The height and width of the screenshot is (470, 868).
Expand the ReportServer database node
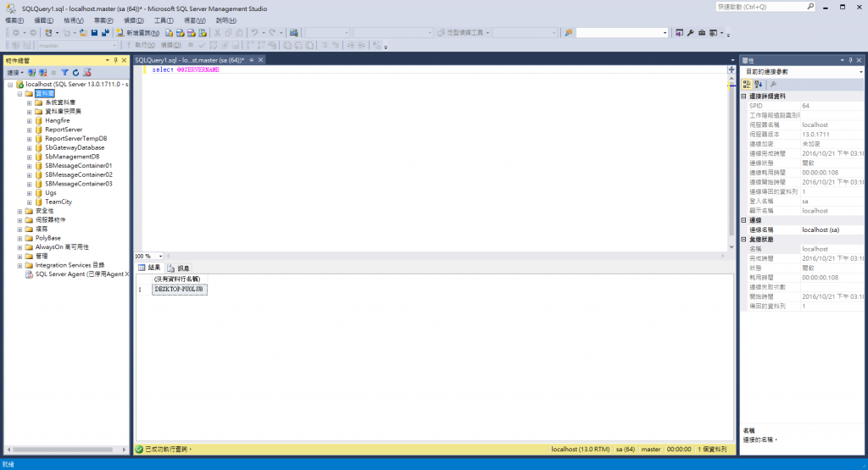(x=30, y=130)
